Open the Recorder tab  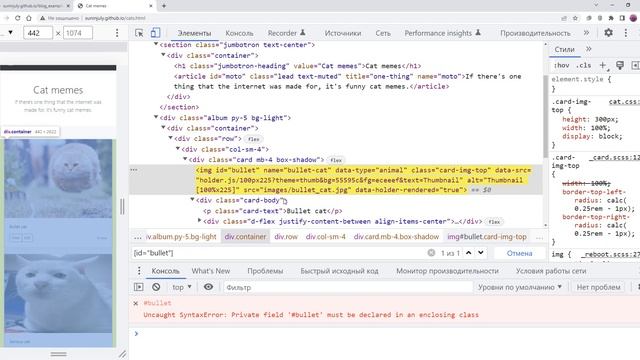coord(286,33)
